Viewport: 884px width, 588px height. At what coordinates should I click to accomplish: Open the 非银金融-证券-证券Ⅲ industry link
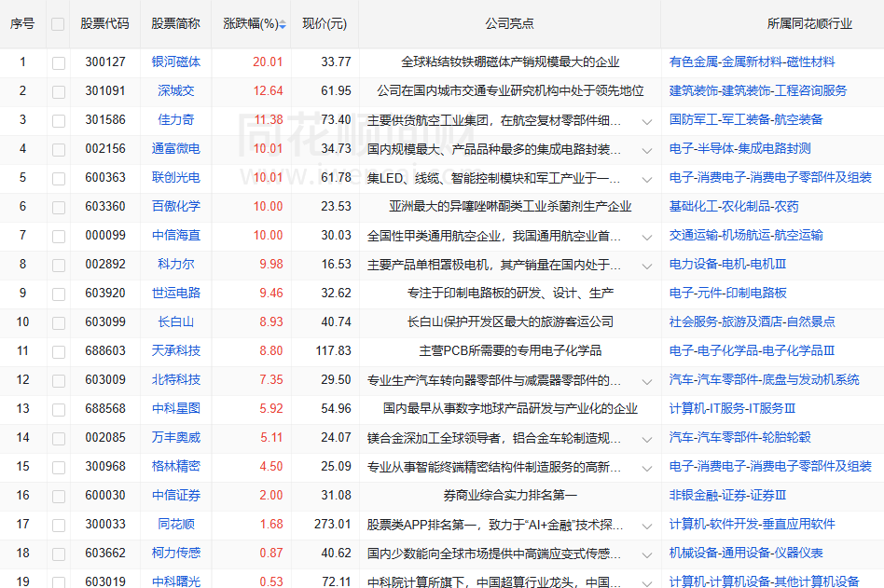[727, 495]
